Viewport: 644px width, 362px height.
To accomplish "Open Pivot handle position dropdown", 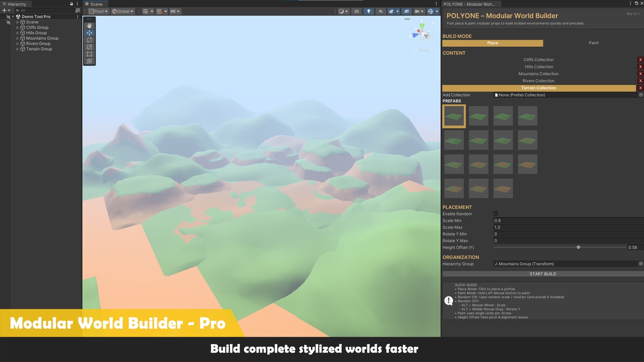I will (x=99, y=11).
